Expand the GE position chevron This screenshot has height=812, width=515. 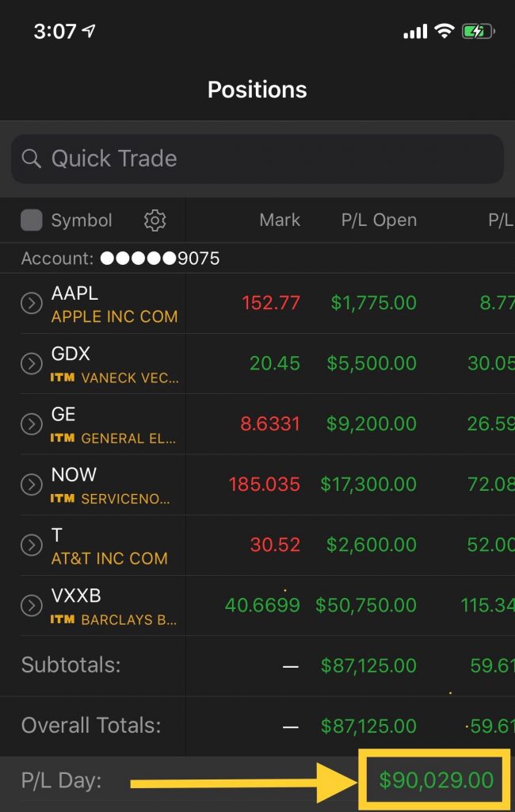coord(31,424)
